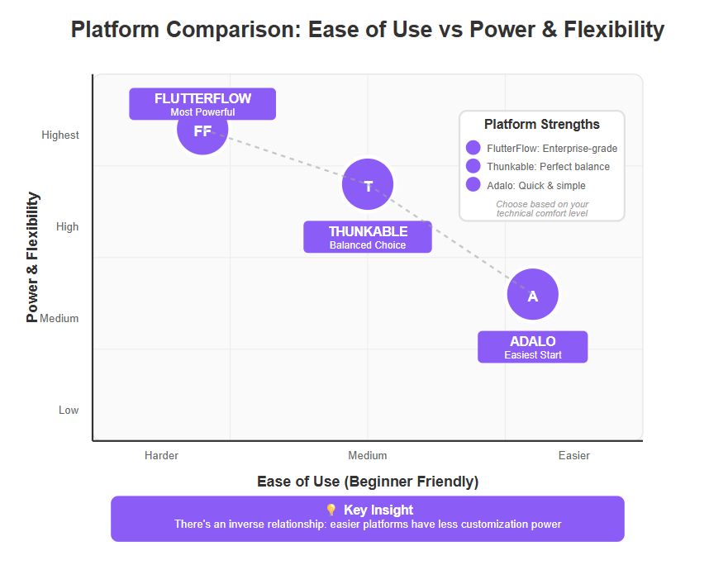
Task: Click the FLUTTERFLOW Most Powerful label
Action: pyautogui.click(x=202, y=104)
